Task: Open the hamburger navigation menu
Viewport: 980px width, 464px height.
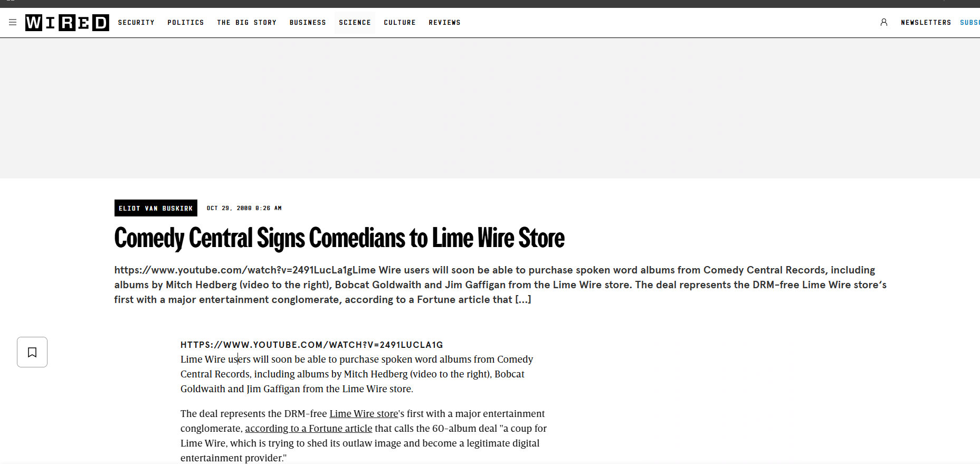Action: coord(13,23)
